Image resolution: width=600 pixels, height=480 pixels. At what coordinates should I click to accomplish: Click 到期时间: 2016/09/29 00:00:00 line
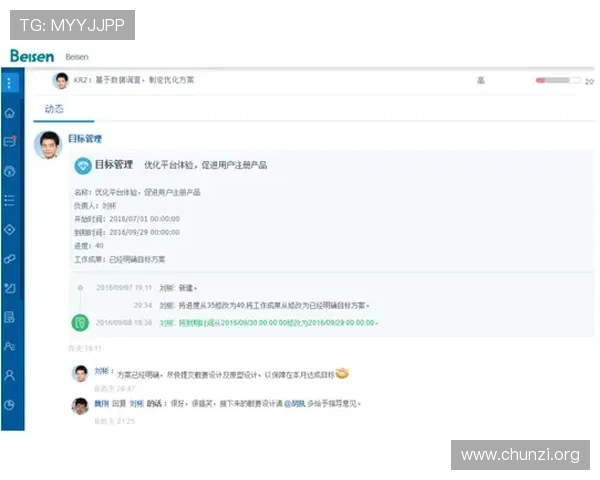click(x=127, y=232)
